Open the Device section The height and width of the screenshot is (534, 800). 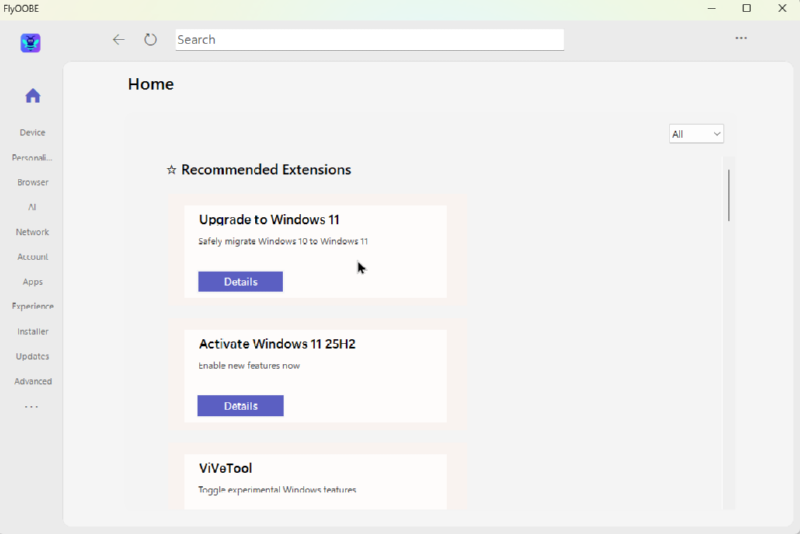(32, 133)
